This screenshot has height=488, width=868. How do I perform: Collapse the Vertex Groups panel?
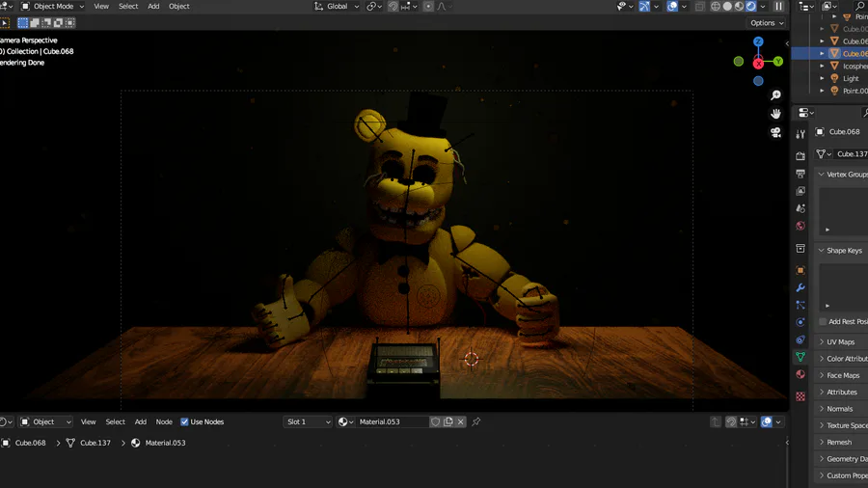point(843,175)
